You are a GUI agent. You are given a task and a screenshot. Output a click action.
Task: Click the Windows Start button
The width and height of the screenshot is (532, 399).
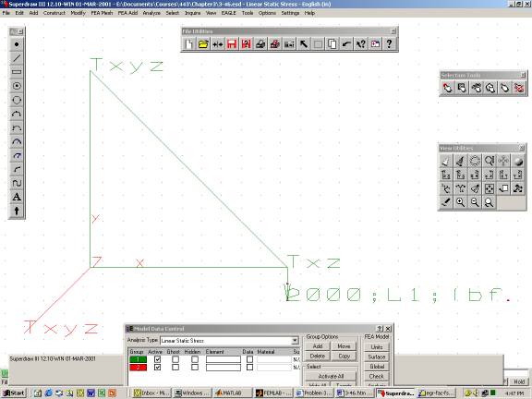point(14,393)
